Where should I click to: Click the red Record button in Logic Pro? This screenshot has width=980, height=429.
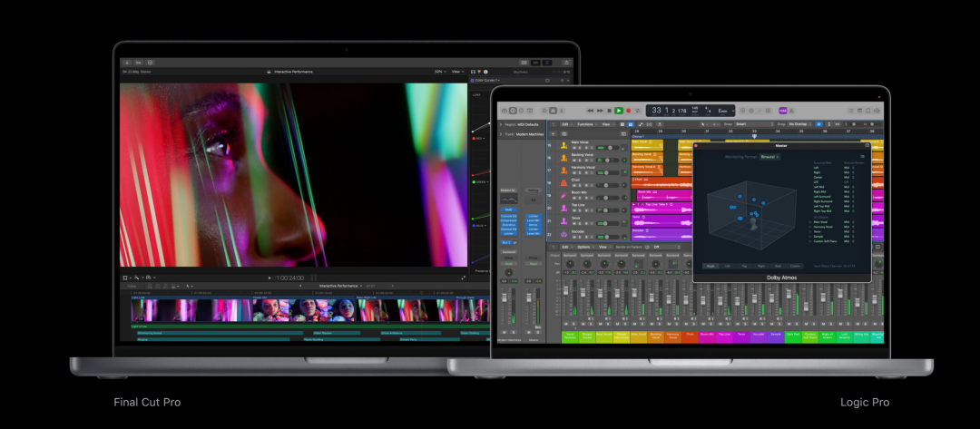628,111
